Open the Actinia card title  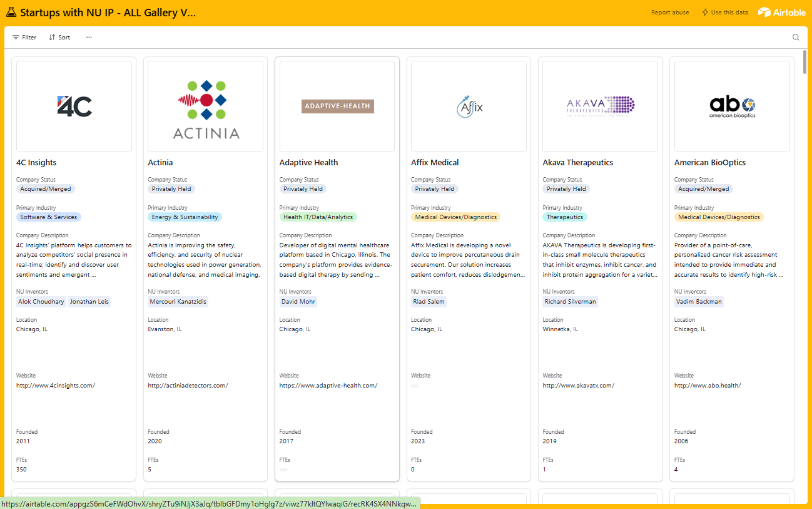pos(160,163)
